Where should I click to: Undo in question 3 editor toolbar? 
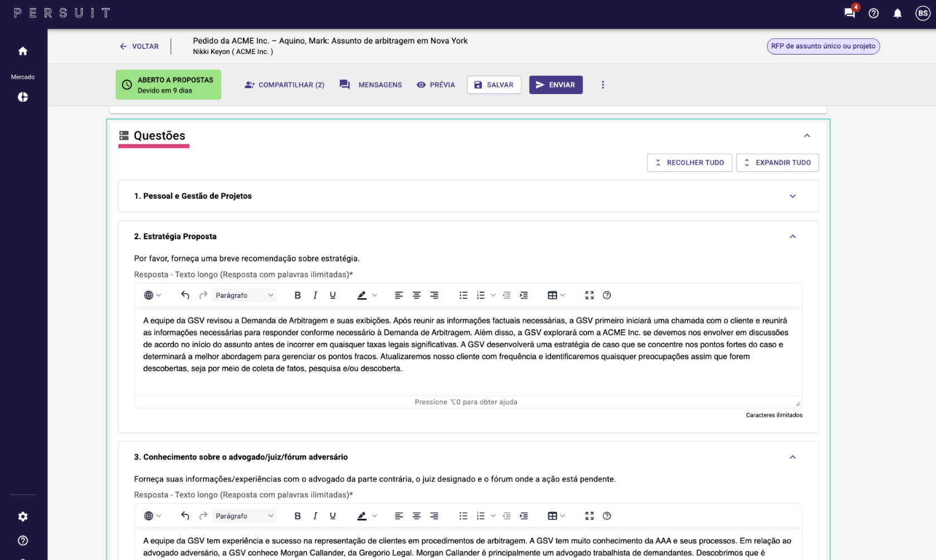click(x=186, y=516)
